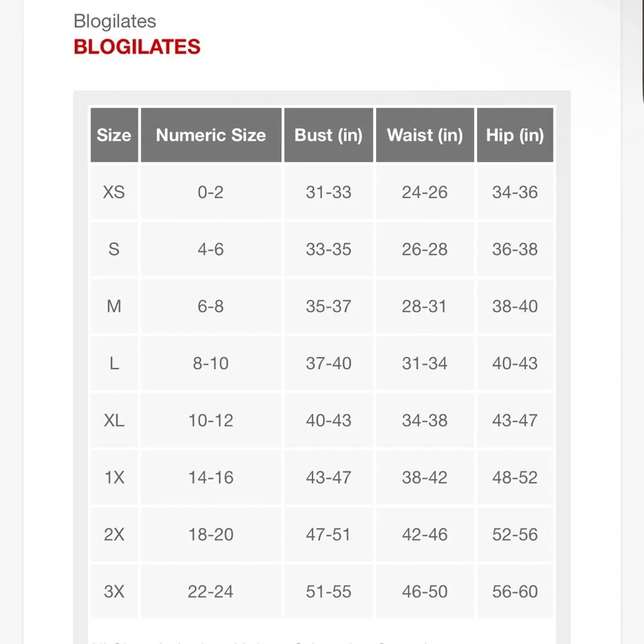Click the 14-16 numeric size cell
Image resolution: width=644 pixels, height=644 pixels.
pos(211,477)
